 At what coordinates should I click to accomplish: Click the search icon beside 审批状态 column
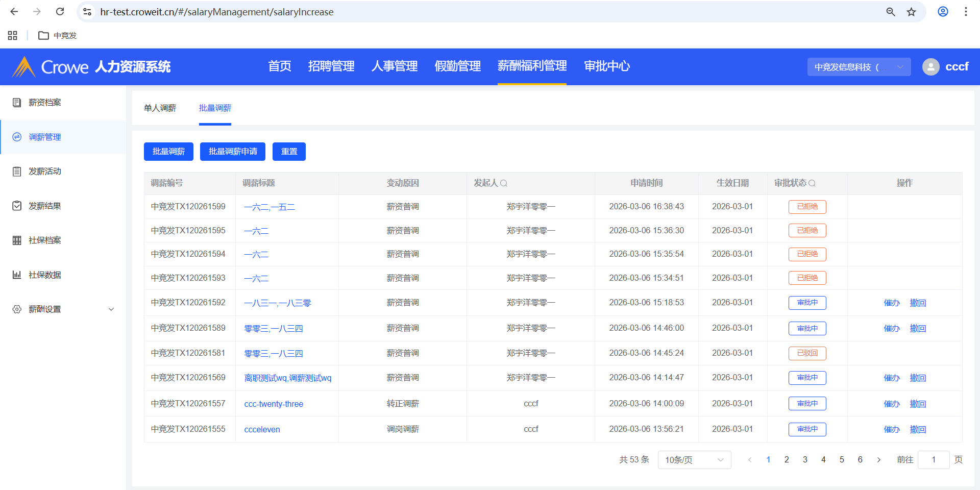[812, 183]
